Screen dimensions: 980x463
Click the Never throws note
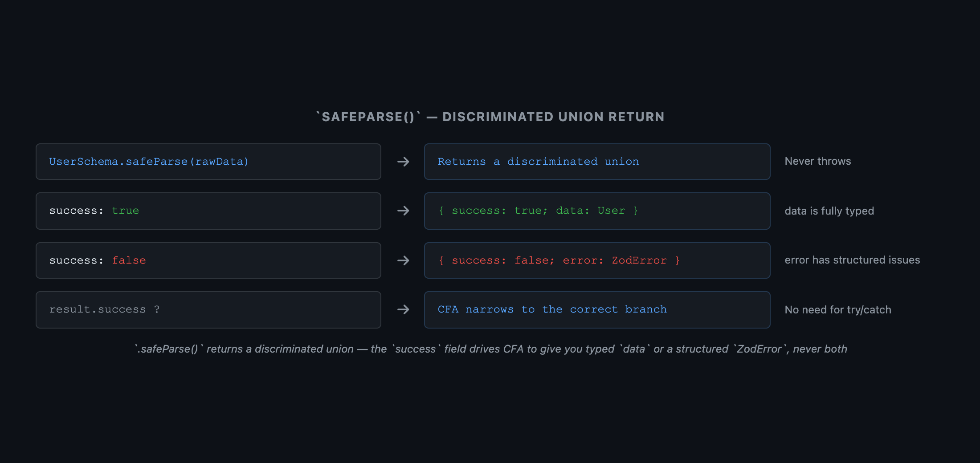[818, 161]
